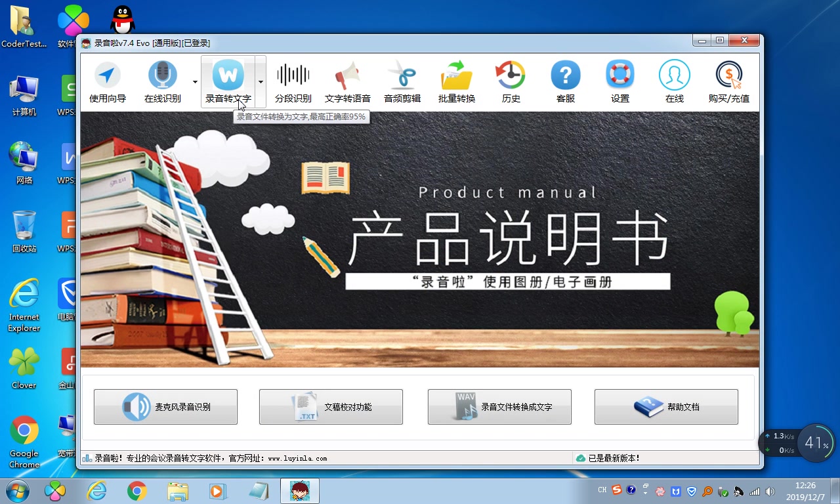The height and width of the screenshot is (504, 840).
Task: Open Internet Explorer from the taskbar
Action: (97, 490)
